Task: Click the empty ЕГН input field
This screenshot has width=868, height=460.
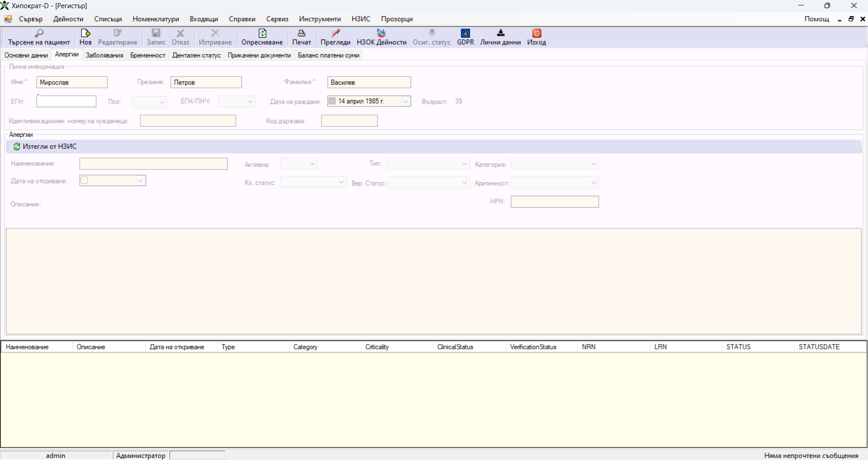Action: pos(67,101)
